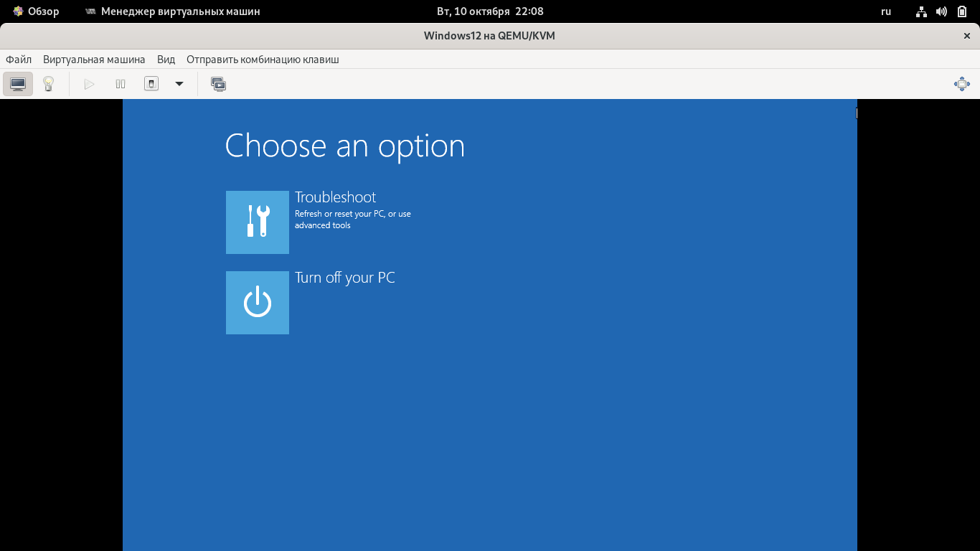Open the Виртуальная машина menu
Viewport: 980px width, 551px height.
tap(94, 60)
